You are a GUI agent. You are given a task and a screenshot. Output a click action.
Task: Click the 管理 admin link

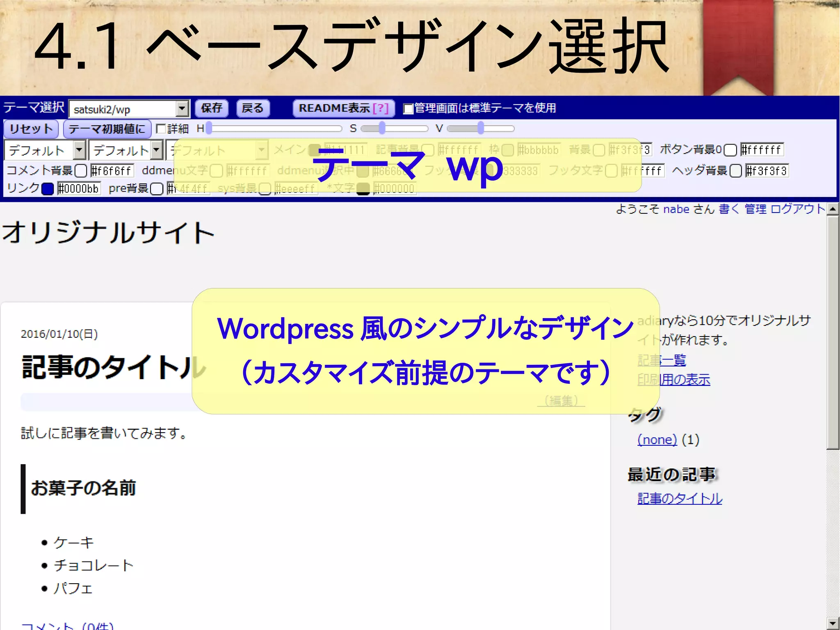[x=755, y=209]
